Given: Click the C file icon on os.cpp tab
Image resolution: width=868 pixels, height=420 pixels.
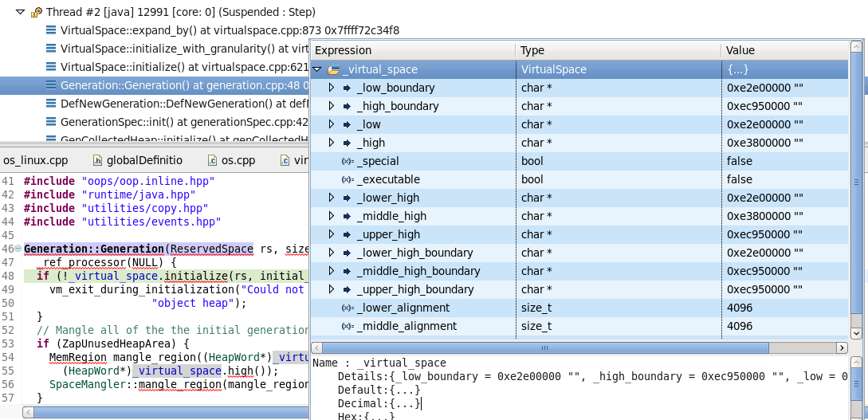Looking at the screenshot, I should tap(212, 160).
